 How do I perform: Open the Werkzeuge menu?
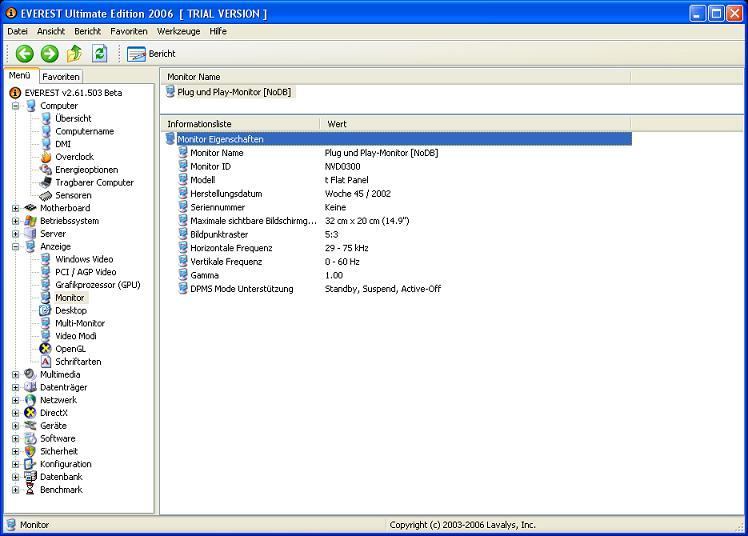(178, 31)
